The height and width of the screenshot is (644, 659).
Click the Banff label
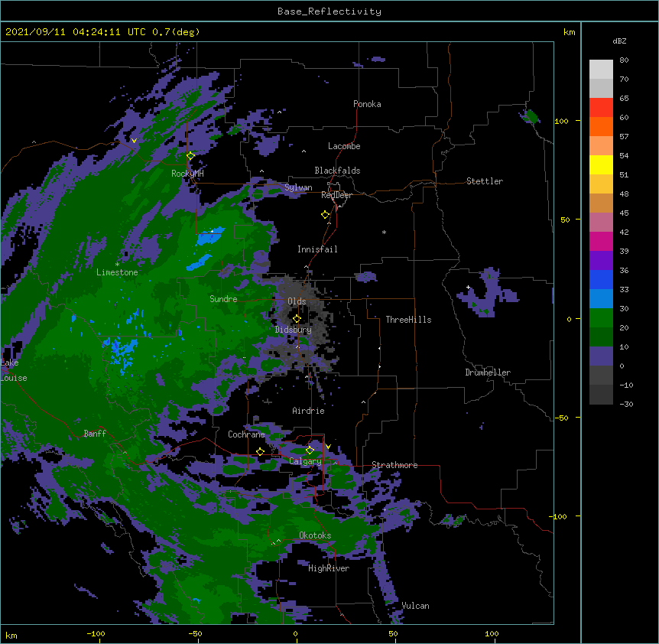[x=95, y=434]
